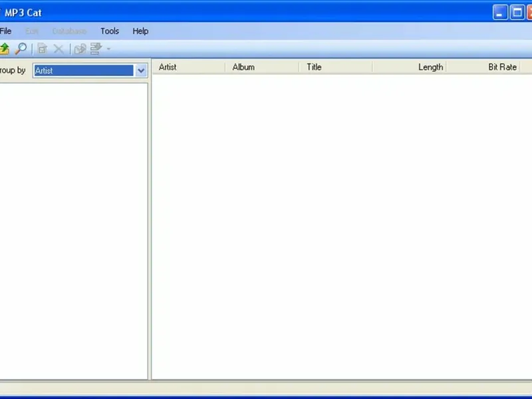Viewport: 532px width, 399px height.
Task: Click the grayed-out properties document icon
Action: 43,49
